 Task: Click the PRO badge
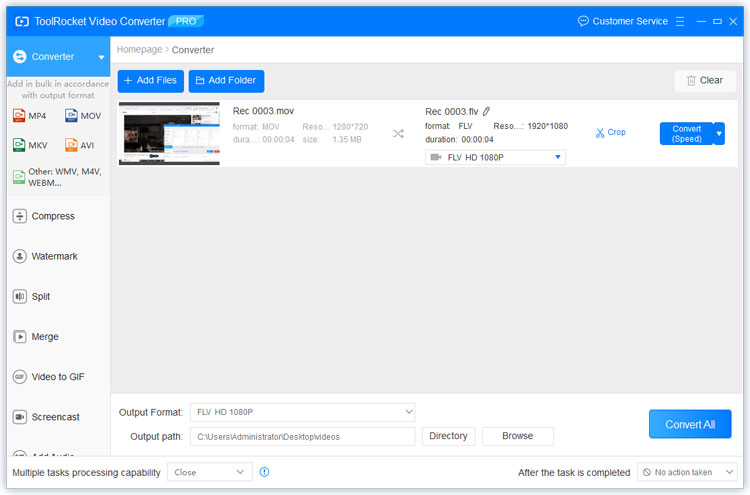pyautogui.click(x=186, y=22)
